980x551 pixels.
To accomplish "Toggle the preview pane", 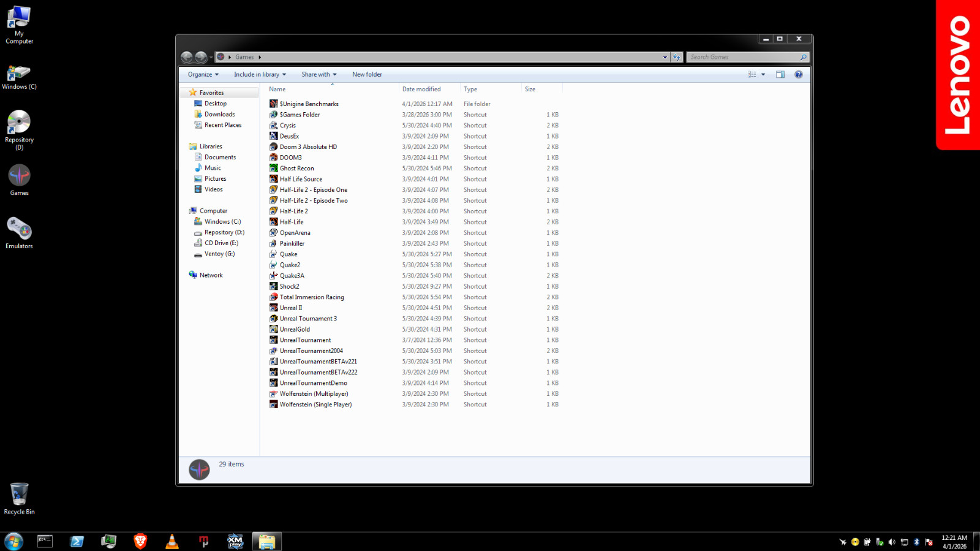I will pos(780,74).
